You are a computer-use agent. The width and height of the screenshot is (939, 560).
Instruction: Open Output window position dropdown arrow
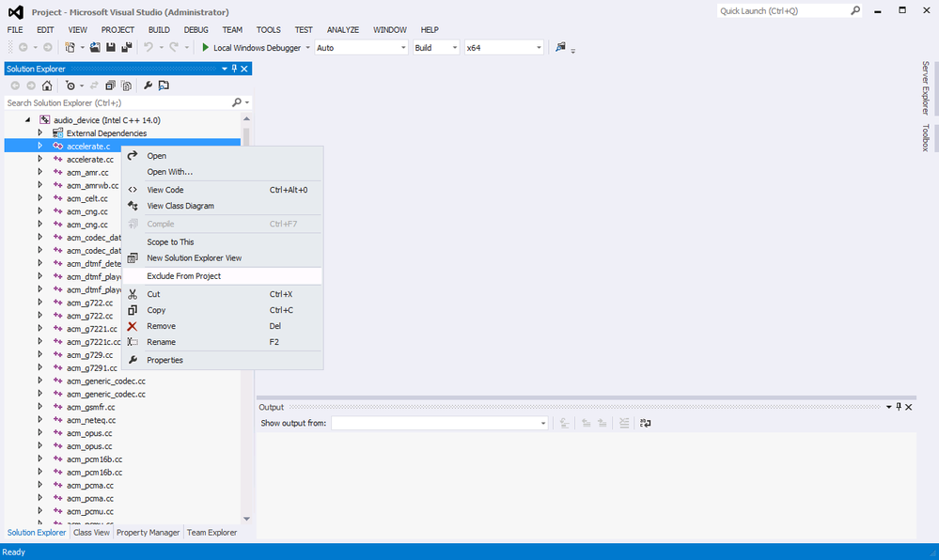click(888, 407)
